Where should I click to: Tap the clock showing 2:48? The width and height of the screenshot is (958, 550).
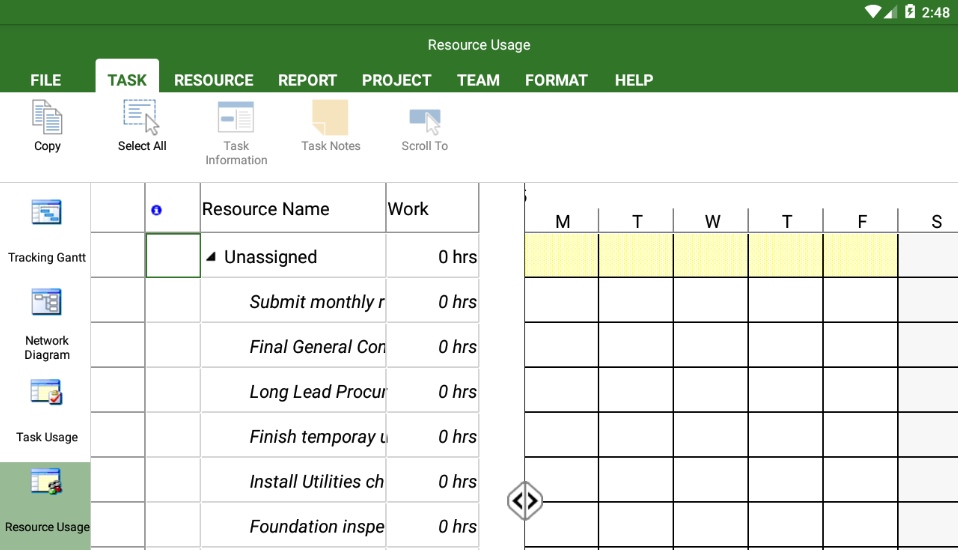coord(935,12)
